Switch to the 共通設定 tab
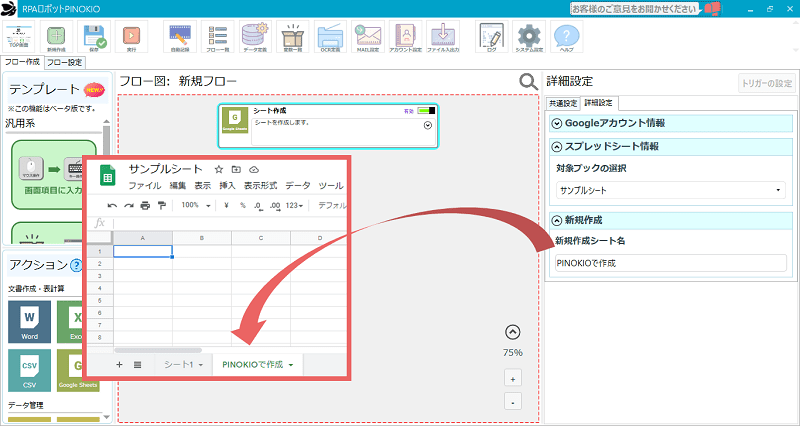 point(563,103)
